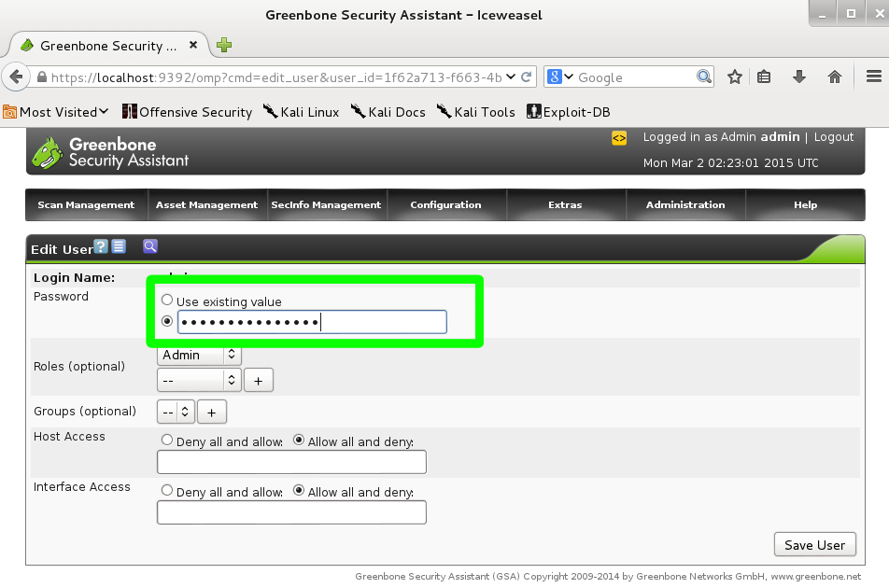Click the Edit User help question-mark icon
Image resolution: width=889 pixels, height=588 pixels.
click(101, 246)
